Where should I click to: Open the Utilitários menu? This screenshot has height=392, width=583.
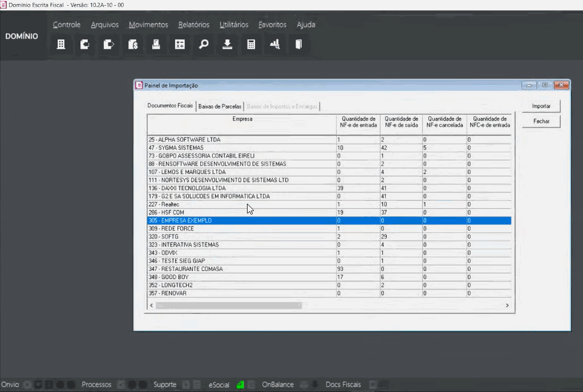click(234, 25)
